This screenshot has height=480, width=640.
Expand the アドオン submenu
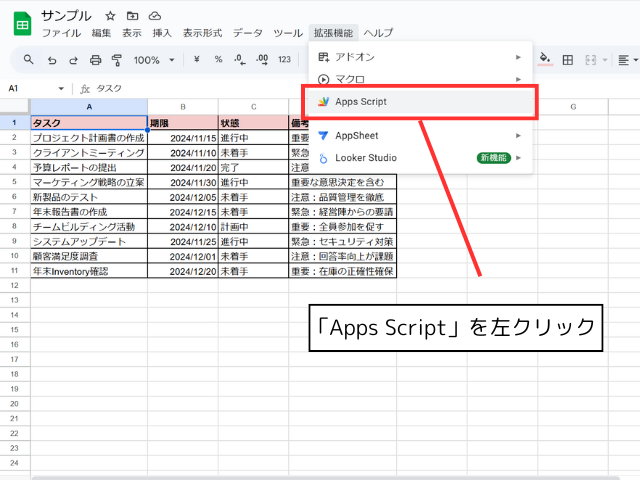pyautogui.click(x=420, y=57)
